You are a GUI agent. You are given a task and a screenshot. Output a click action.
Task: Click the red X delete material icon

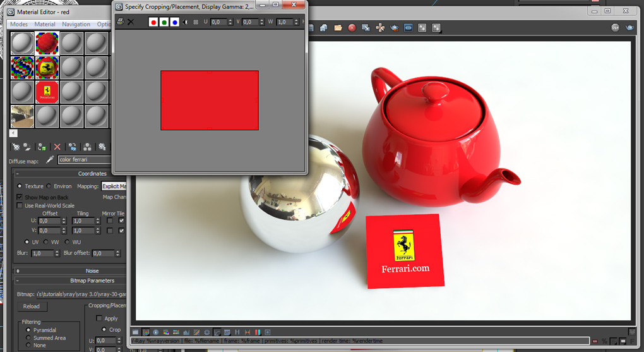click(x=57, y=147)
